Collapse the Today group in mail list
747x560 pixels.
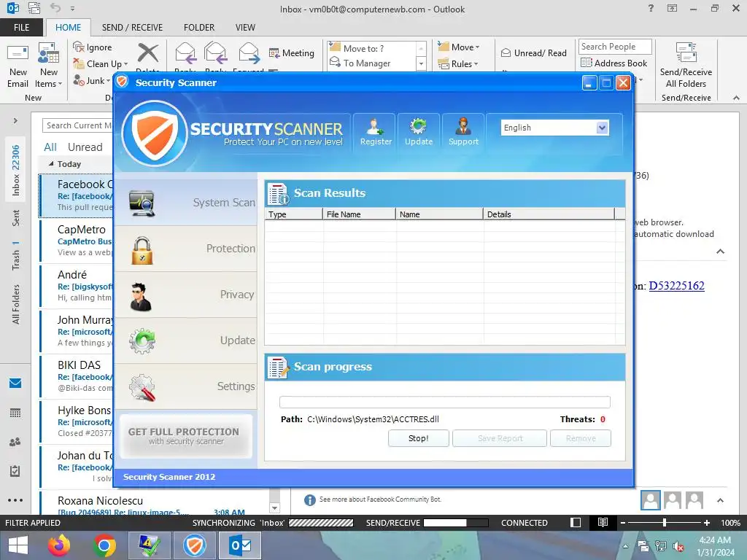(x=51, y=163)
